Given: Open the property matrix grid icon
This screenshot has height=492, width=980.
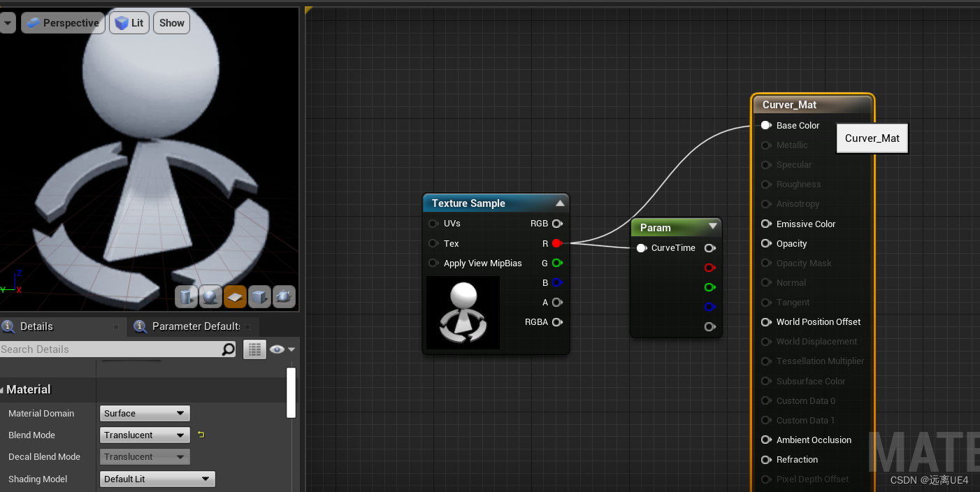Looking at the screenshot, I should click(x=254, y=349).
